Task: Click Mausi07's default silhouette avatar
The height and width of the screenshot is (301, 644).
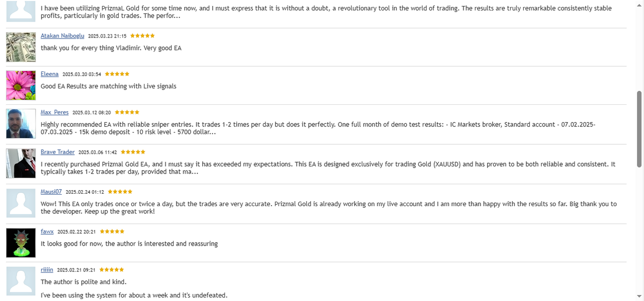Action: point(21,203)
